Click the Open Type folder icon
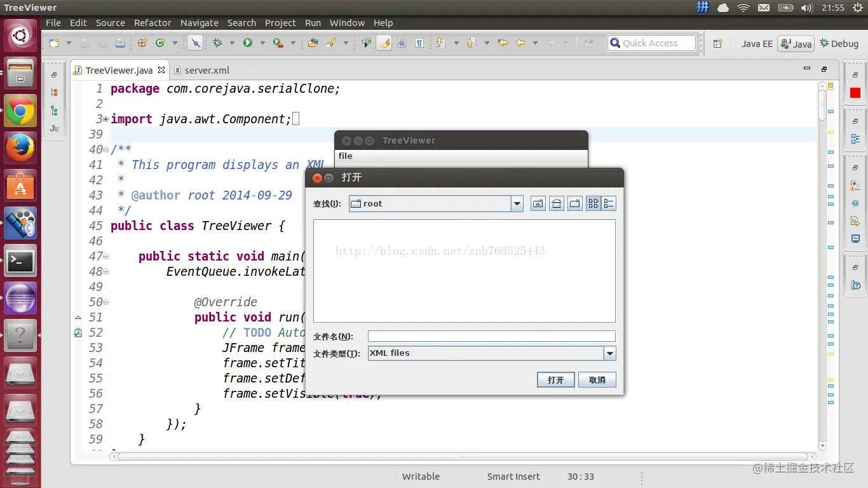 coord(313,43)
